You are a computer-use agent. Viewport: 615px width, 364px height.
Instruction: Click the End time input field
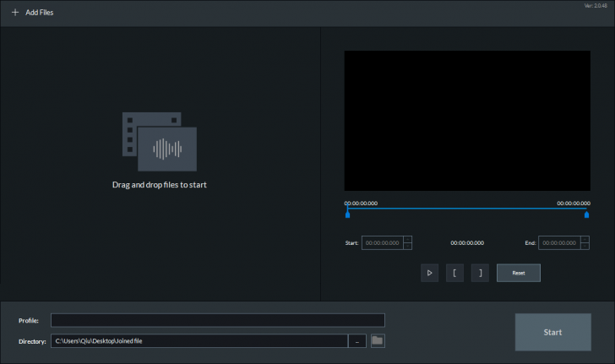tap(559, 242)
